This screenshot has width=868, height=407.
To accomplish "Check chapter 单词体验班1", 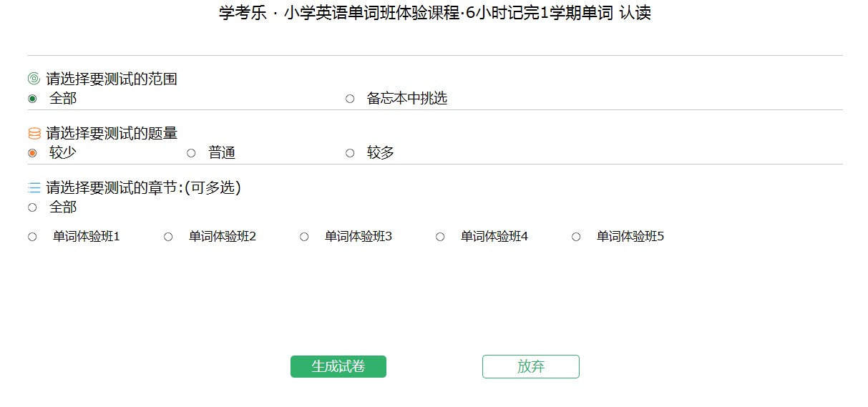I will coord(32,237).
